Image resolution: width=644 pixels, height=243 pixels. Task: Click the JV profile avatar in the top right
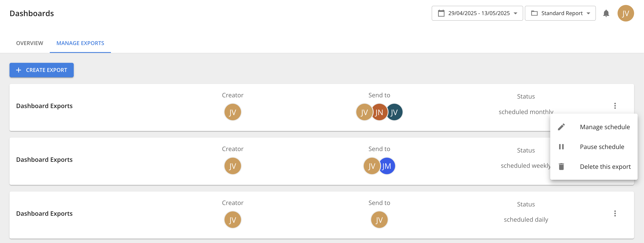pos(626,13)
